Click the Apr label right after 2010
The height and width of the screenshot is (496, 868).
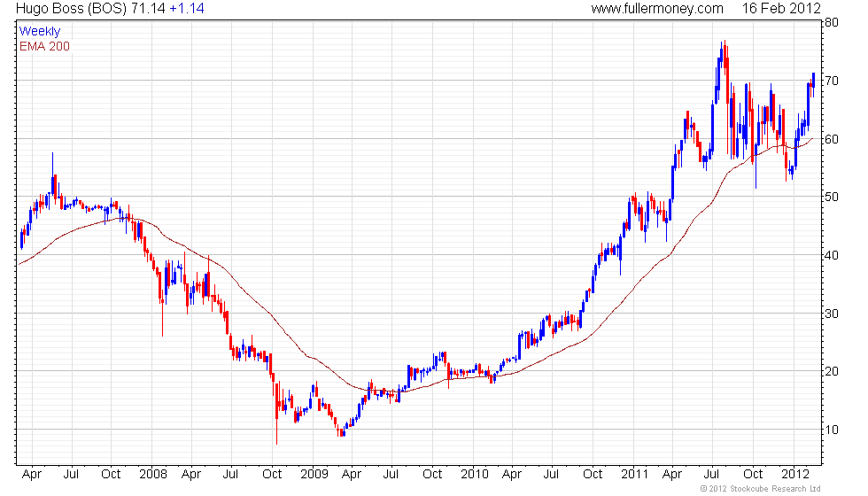pyautogui.click(x=512, y=475)
